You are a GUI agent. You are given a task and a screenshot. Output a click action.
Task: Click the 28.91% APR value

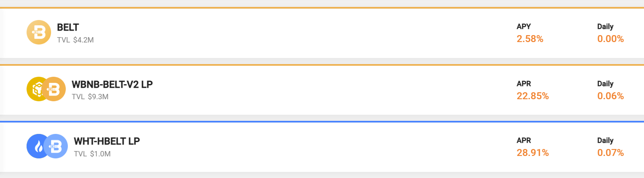532,153
